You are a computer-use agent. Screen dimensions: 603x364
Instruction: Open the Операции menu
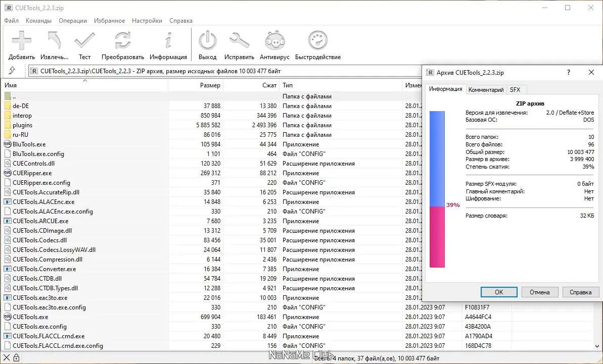(73, 21)
